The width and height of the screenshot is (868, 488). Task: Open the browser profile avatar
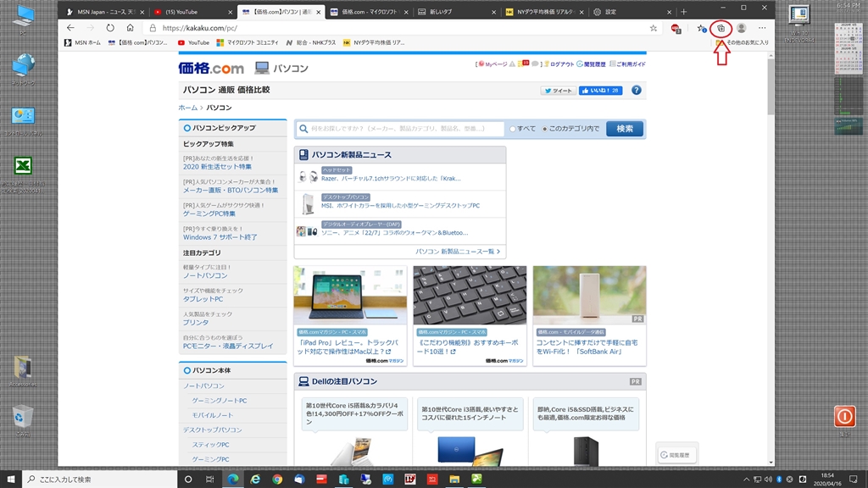click(741, 28)
